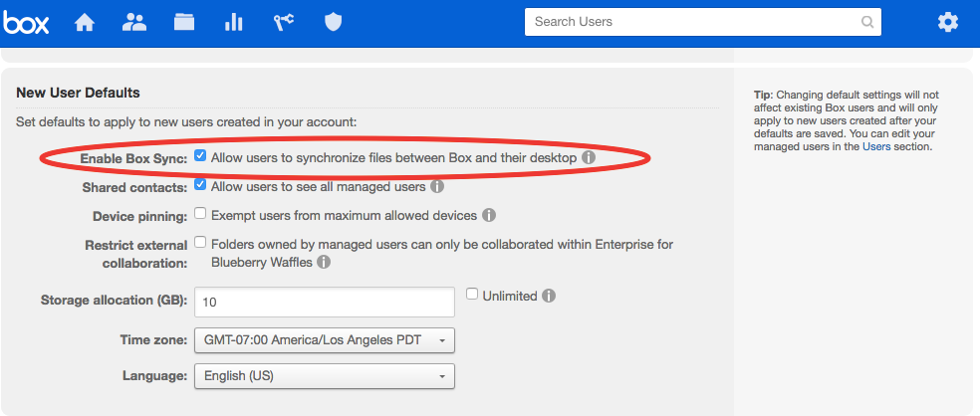Click info icon beside Shared contacts option
Screen dimensions: 980x416
point(437,186)
